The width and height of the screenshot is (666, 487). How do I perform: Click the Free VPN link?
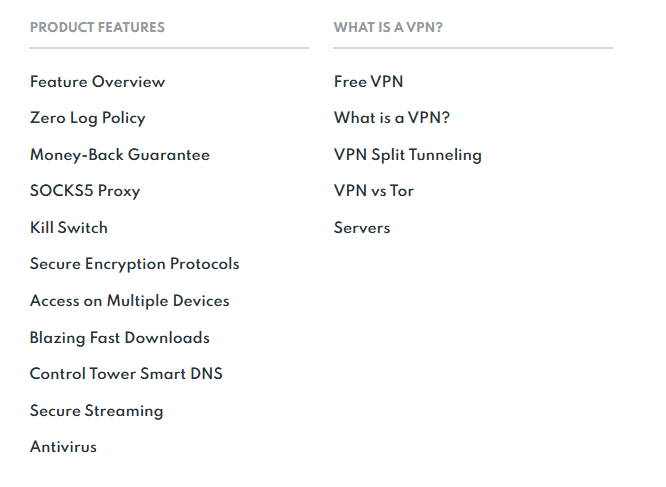click(369, 82)
